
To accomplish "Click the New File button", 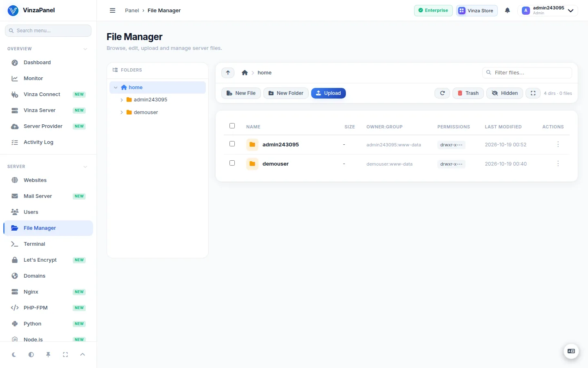I will pyautogui.click(x=241, y=93).
